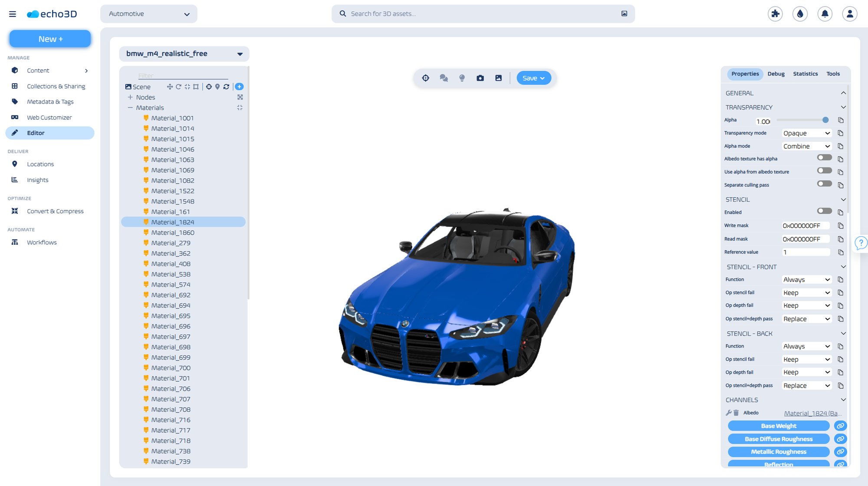
Task: Click the image search icon in the search bar
Action: [x=624, y=13]
